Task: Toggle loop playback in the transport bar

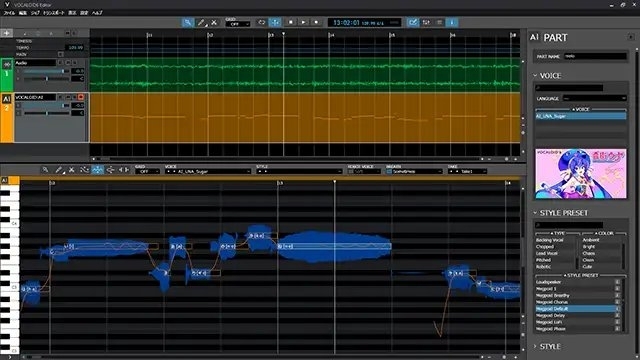Action: click(262, 22)
